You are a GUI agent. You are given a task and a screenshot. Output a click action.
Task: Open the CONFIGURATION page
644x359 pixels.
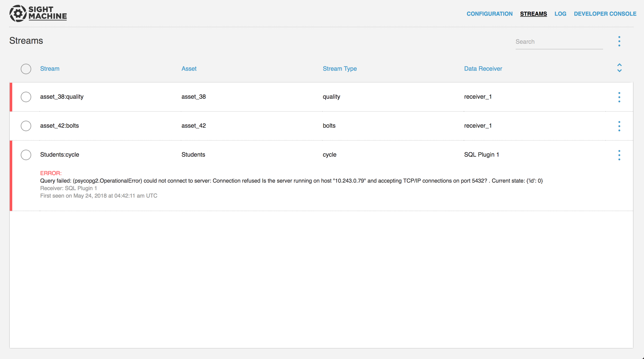(489, 14)
